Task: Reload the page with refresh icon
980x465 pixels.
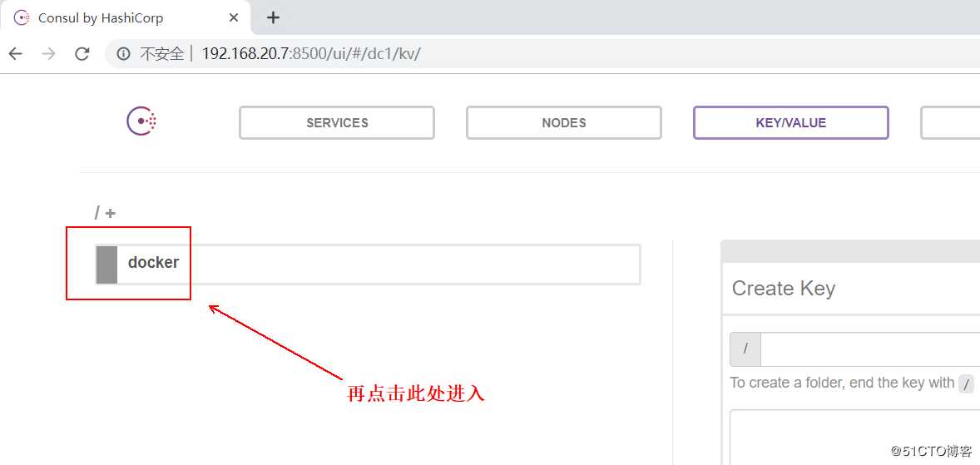Action: [82, 54]
